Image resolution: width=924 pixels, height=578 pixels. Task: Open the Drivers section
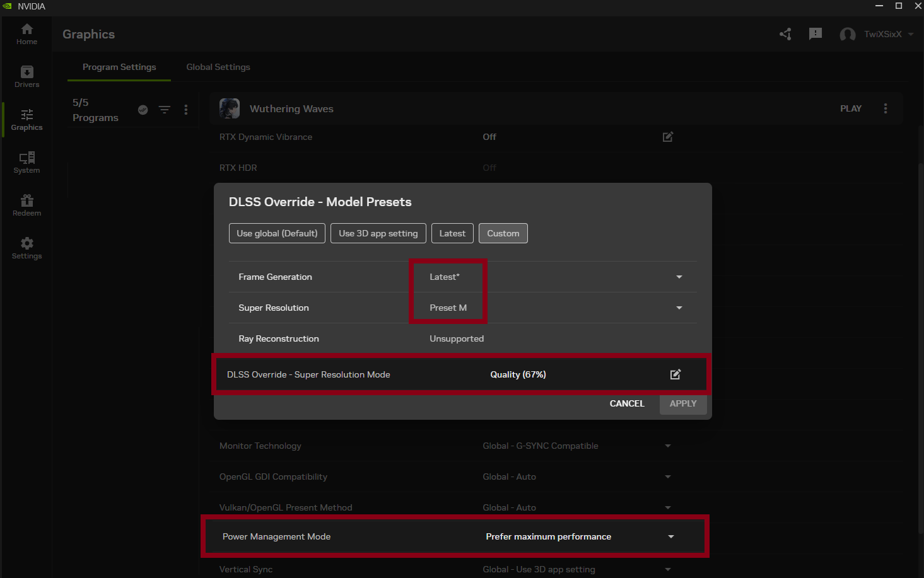[26, 77]
